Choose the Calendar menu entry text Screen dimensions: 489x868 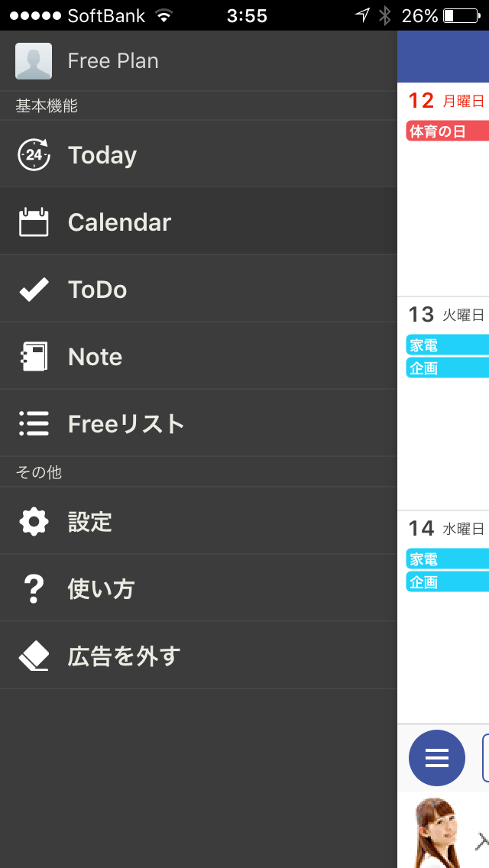click(120, 222)
